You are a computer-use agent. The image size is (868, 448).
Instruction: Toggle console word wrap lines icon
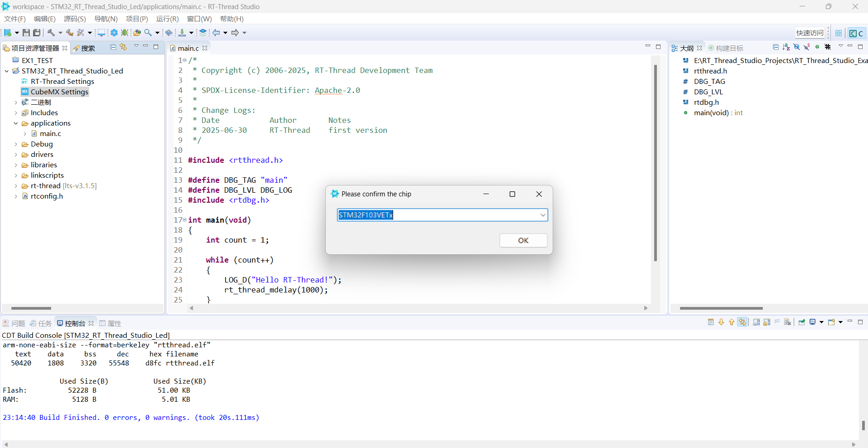coord(777,322)
